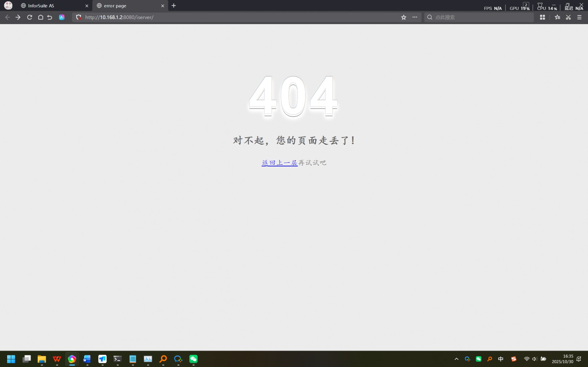Navigate forward with the forward arrow
This screenshot has width=588, height=367.
pos(18,17)
